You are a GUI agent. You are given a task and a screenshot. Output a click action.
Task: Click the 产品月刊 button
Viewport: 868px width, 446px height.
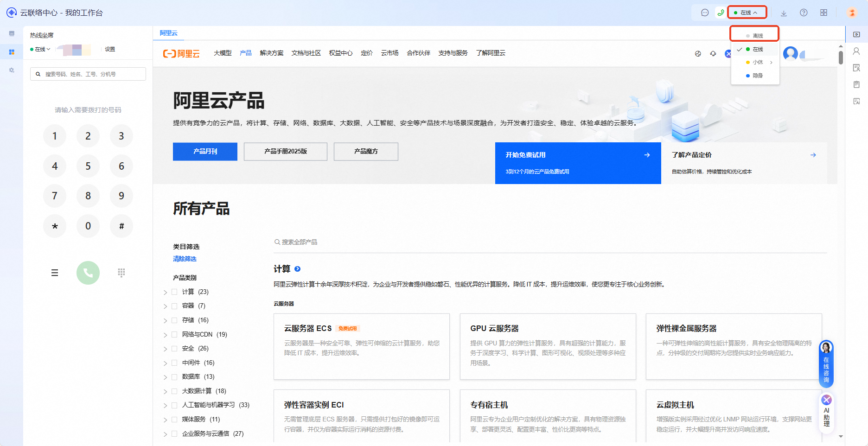click(x=205, y=152)
